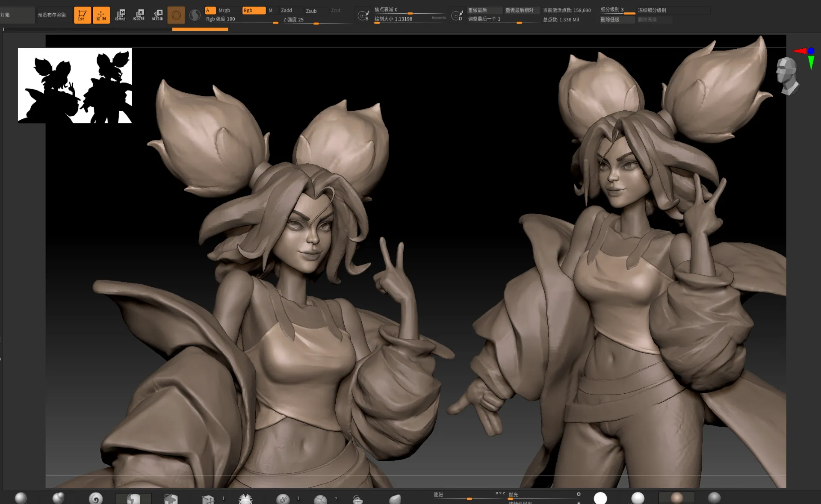Click the orange sculptris sphere icon
This screenshot has height=504, width=821.
[176, 15]
